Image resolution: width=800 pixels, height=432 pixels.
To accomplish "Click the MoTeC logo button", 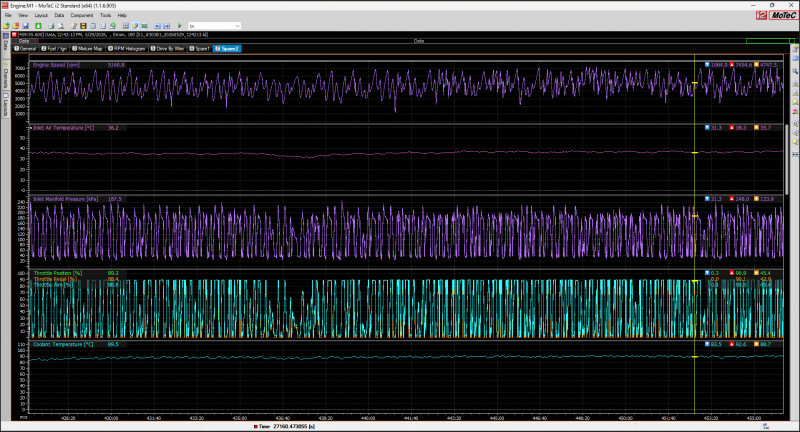I will (x=783, y=15).
